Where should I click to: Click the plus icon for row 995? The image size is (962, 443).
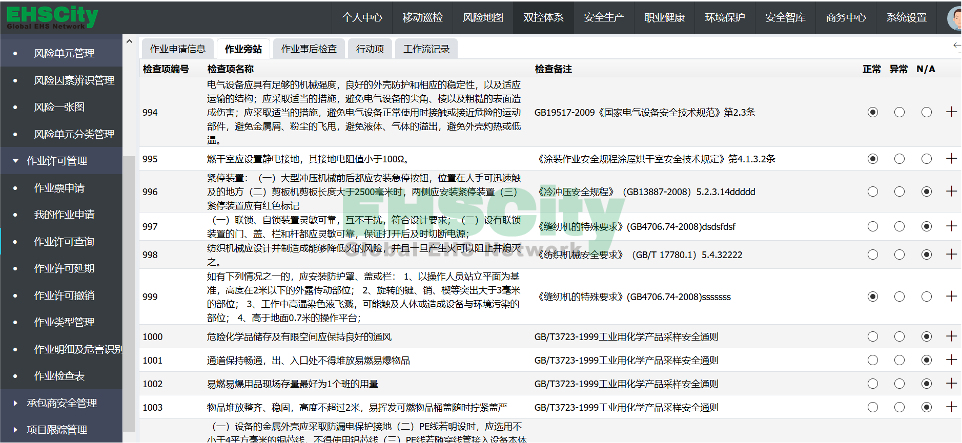[x=951, y=159]
